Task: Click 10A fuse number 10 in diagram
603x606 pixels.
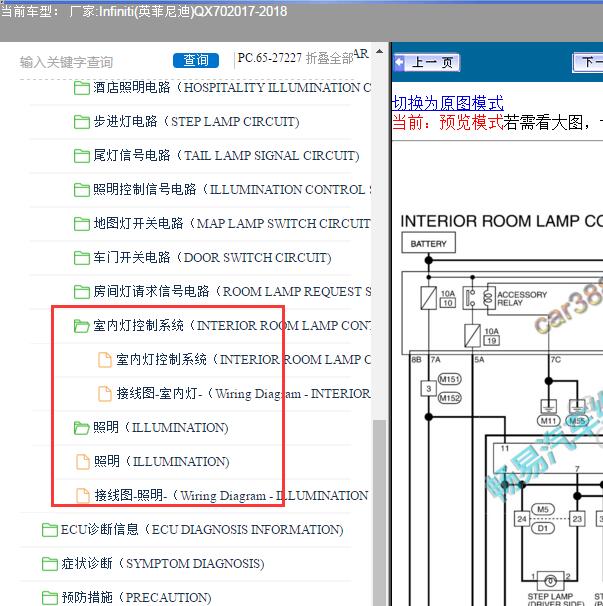Action: [448, 303]
